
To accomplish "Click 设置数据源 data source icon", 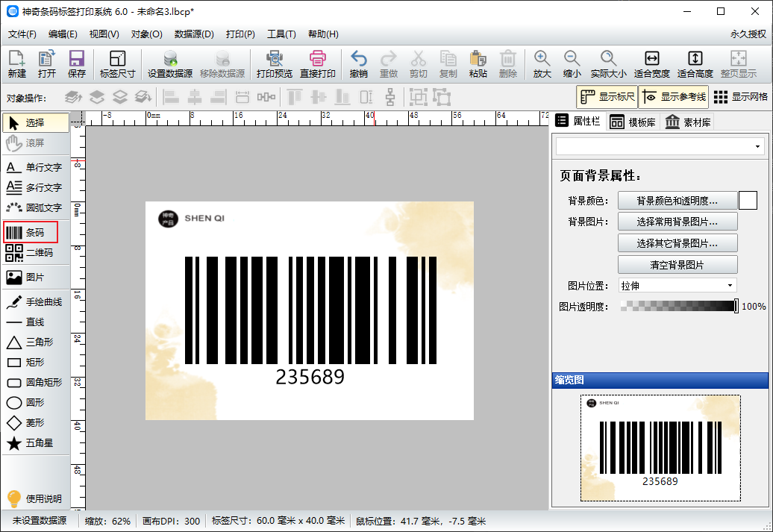I will point(170,64).
